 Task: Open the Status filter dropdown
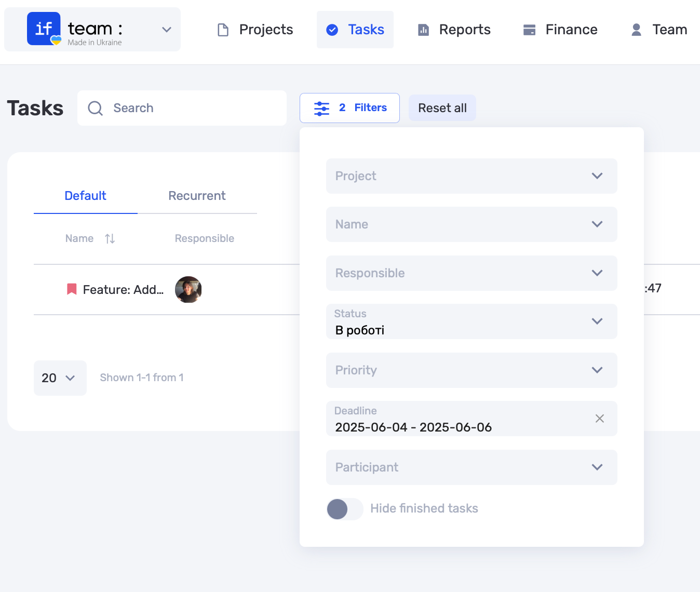click(x=472, y=321)
